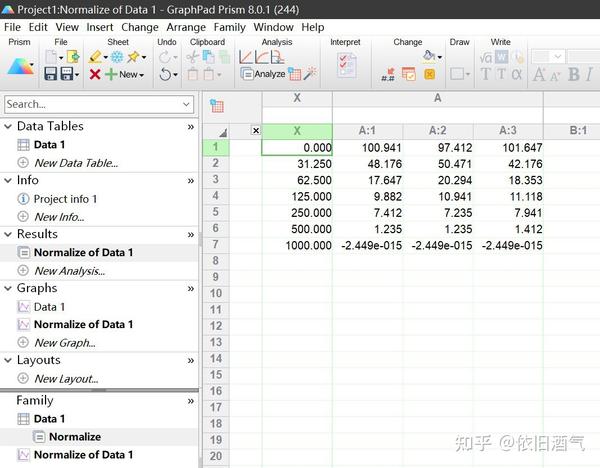Delete sheet with the red X icon
Image resolution: width=600 pixels, height=468 pixels.
[95, 74]
